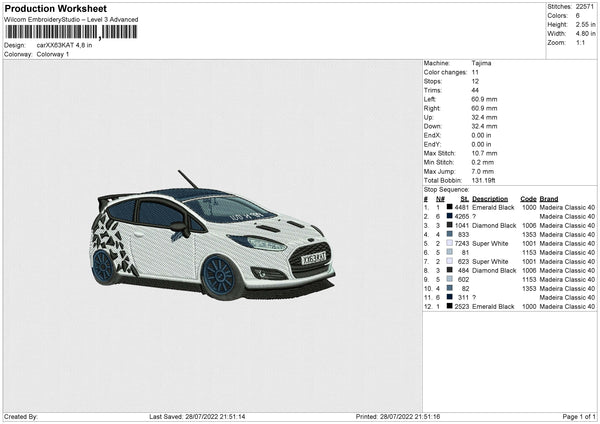Click the 'Up:' label

[429, 117]
